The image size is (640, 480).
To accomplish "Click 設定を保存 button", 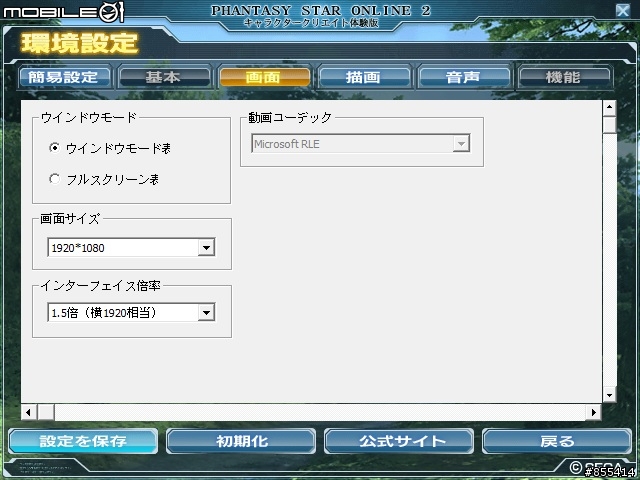I will [83, 441].
